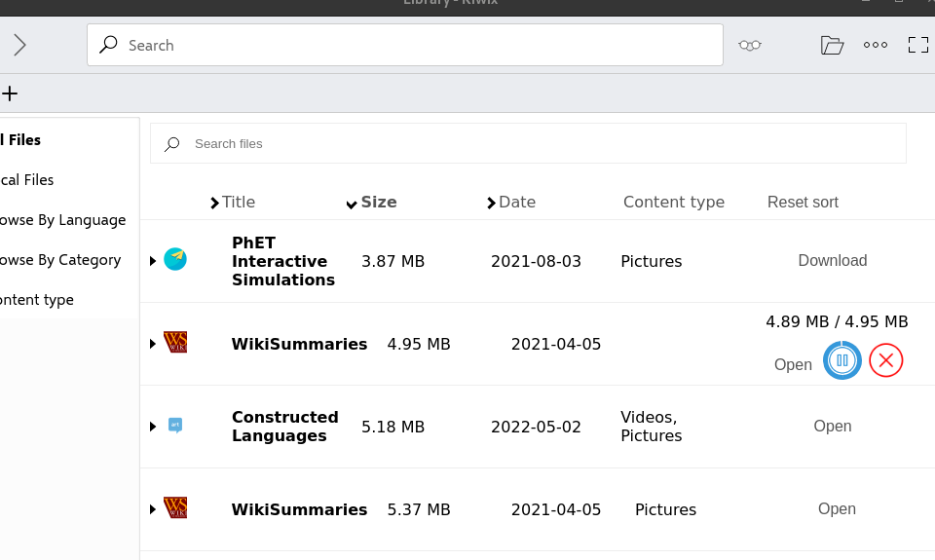The height and width of the screenshot is (560, 935).
Task: Toggle reading list glasses icon
Action: [749, 45]
